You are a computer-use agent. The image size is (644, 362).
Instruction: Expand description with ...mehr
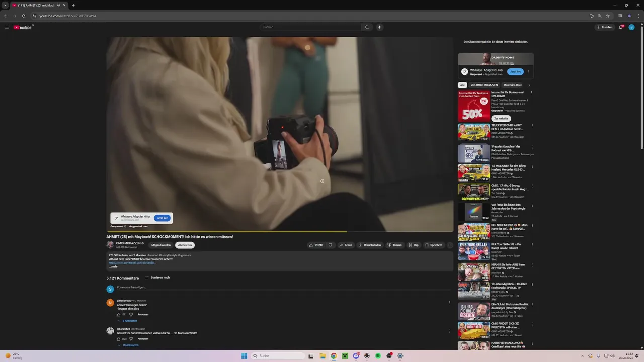click(114, 267)
